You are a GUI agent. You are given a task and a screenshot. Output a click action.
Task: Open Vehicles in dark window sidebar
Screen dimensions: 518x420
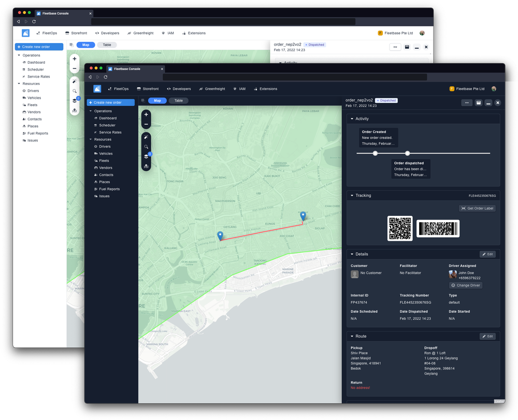(x=104, y=153)
